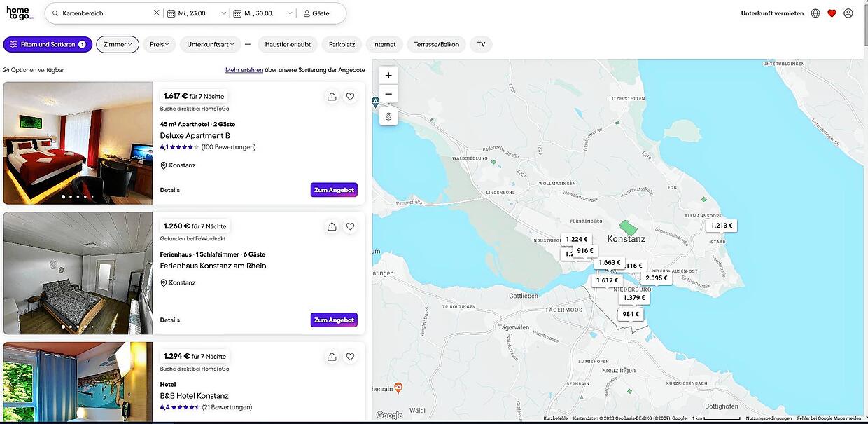Open the Deluxe Apartment B title
868x424 pixels.
(x=195, y=136)
